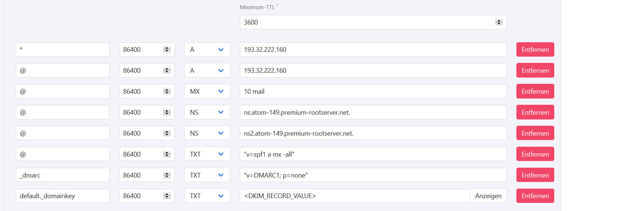
Task: Click TTL stepper in the _dmarc row
Action: (167, 175)
